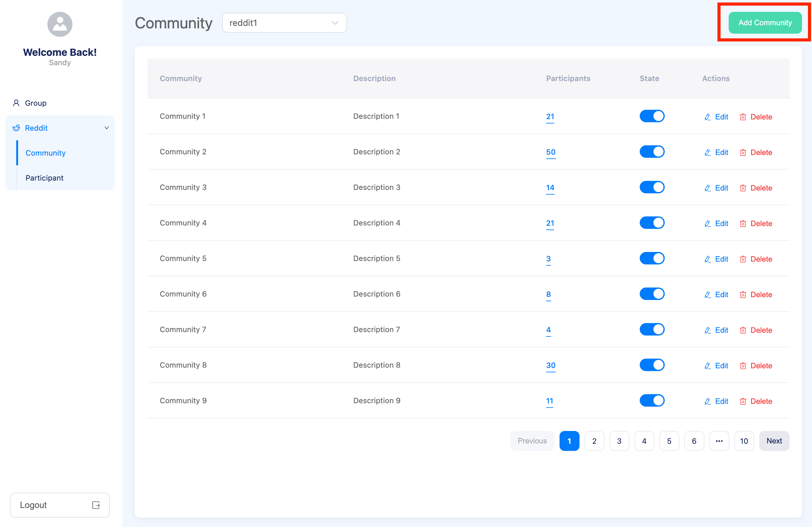Screen dimensions: 812x527
Task: Click the Group person icon
Action: tap(16, 103)
